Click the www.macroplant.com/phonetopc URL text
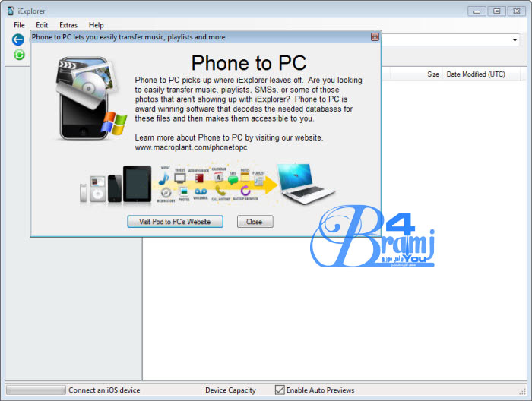The image size is (532, 401). [x=191, y=147]
